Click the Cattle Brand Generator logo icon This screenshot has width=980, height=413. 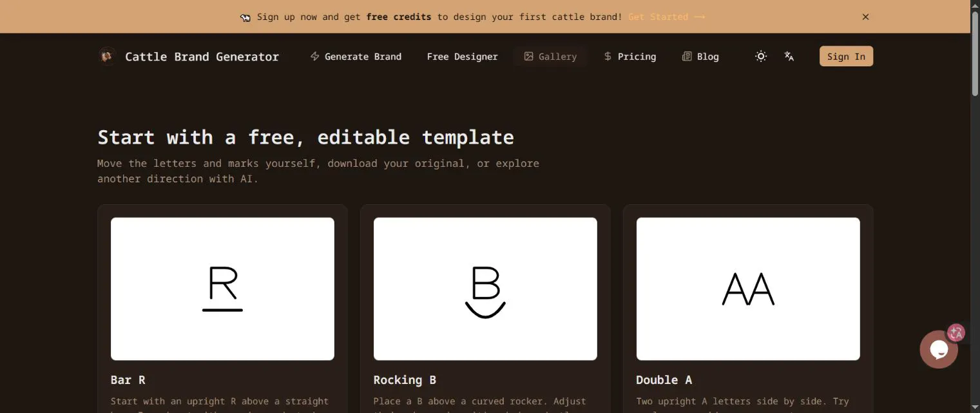point(107,57)
